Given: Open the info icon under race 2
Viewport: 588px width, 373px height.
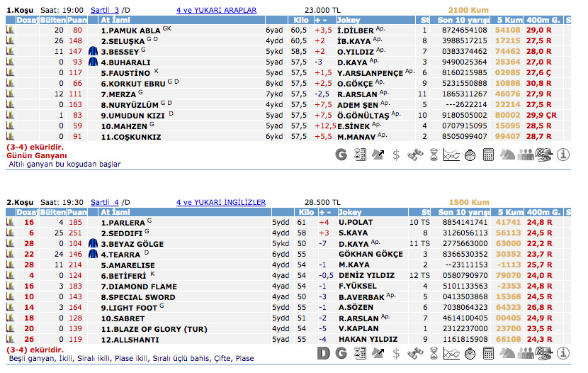Looking at the screenshot, I should (563, 352).
